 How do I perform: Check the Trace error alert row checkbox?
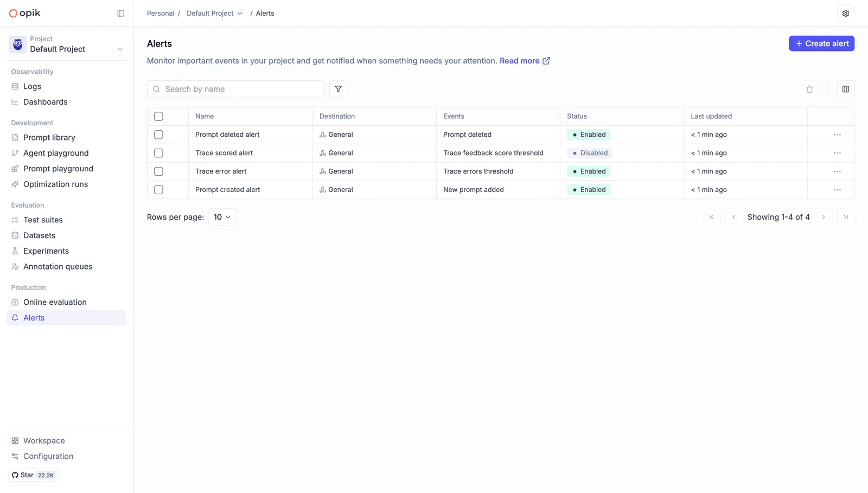158,171
